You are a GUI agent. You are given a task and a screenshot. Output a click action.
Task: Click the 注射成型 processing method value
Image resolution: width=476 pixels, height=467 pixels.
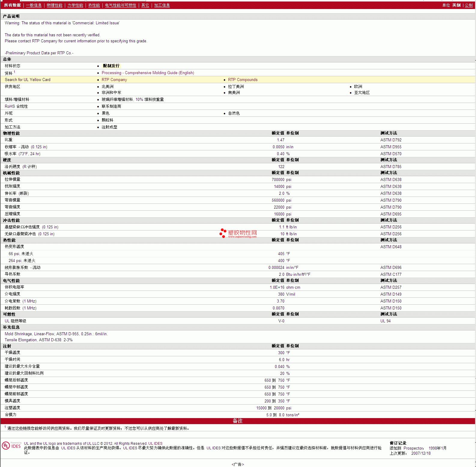point(109,127)
